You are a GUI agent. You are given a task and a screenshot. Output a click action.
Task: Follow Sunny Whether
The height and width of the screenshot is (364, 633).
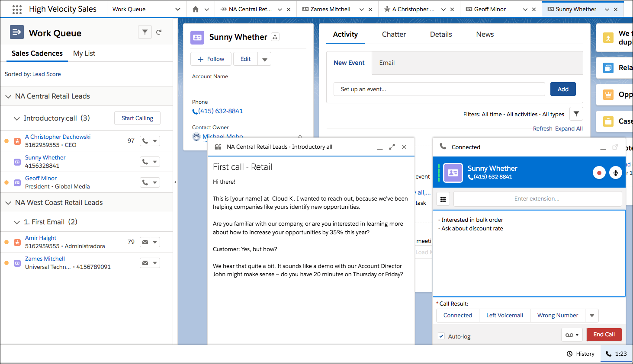pos(211,59)
